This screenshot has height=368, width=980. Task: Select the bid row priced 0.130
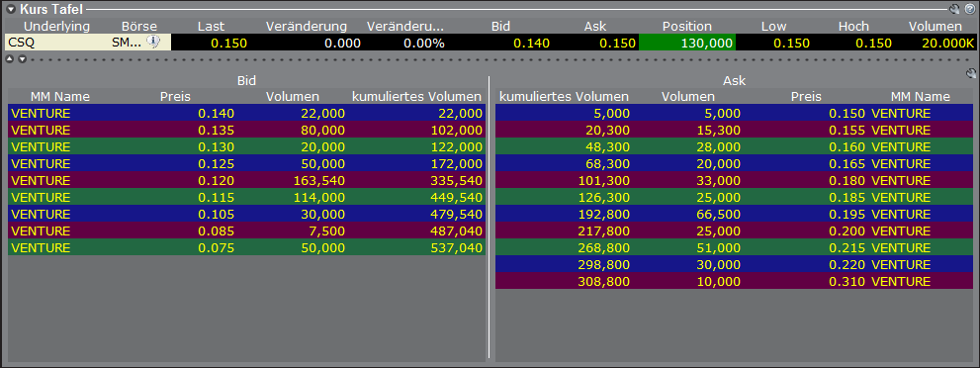(x=247, y=146)
